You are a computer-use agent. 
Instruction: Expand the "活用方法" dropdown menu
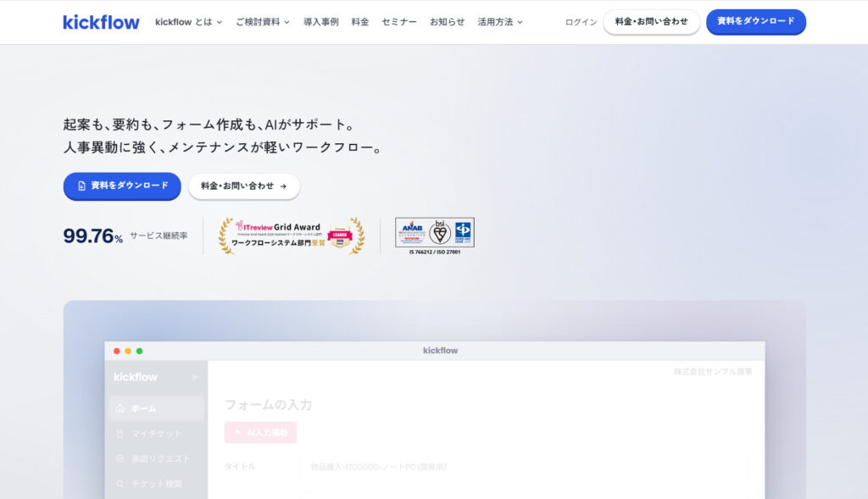click(x=500, y=22)
